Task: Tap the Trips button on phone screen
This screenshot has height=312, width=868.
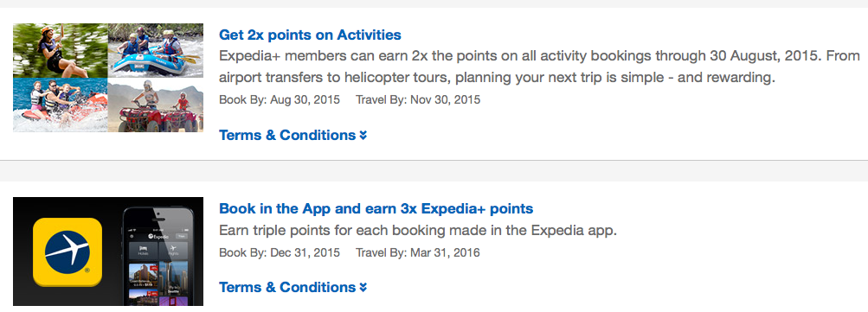Action: tap(182, 236)
